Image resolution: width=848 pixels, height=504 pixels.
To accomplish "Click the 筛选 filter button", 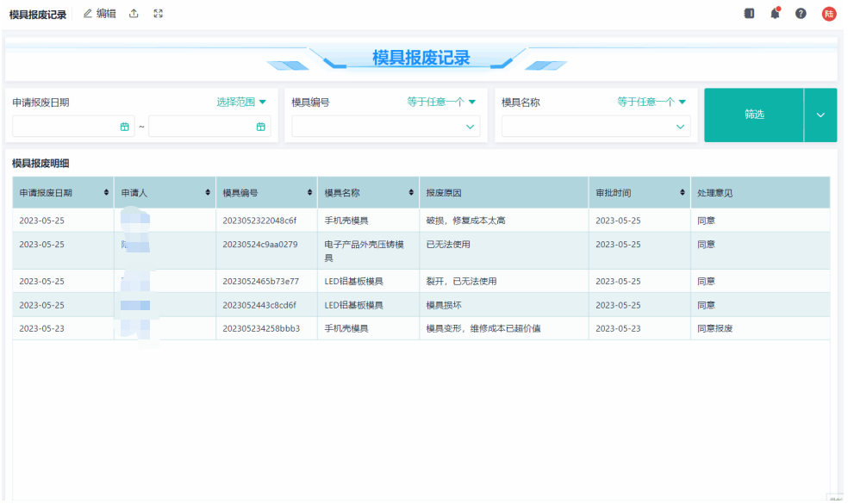I will pyautogui.click(x=754, y=115).
